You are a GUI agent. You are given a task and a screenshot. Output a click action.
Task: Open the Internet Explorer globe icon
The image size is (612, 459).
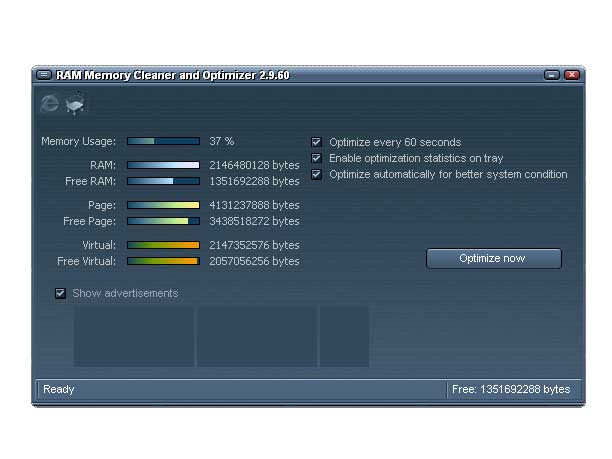tap(50, 103)
